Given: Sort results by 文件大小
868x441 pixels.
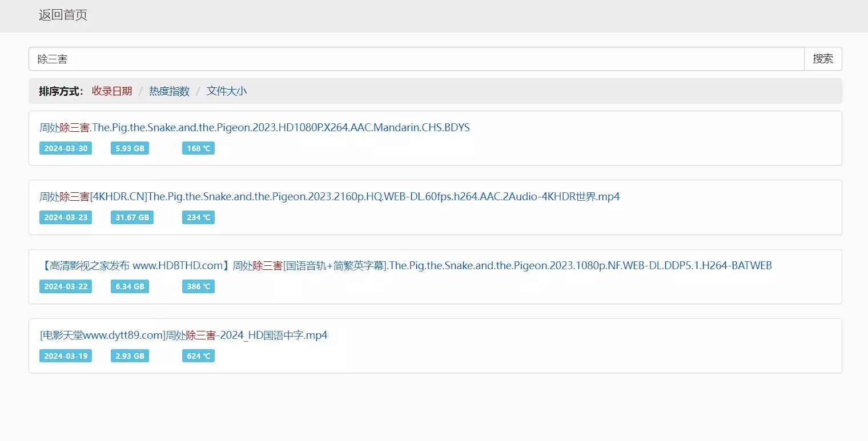Looking at the screenshot, I should click(x=227, y=91).
